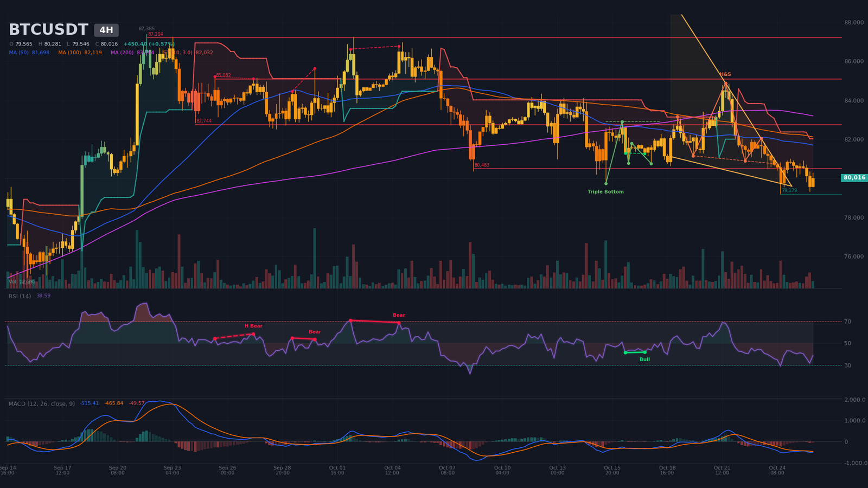868x488 pixels.
Task: Click the H Bear divergence label
Action: click(253, 326)
